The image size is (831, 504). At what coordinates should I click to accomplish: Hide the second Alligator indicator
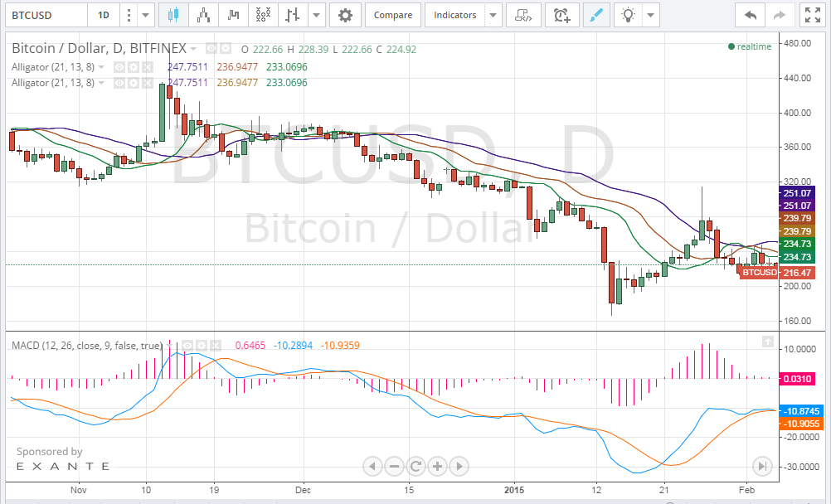pyautogui.click(x=119, y=82)
